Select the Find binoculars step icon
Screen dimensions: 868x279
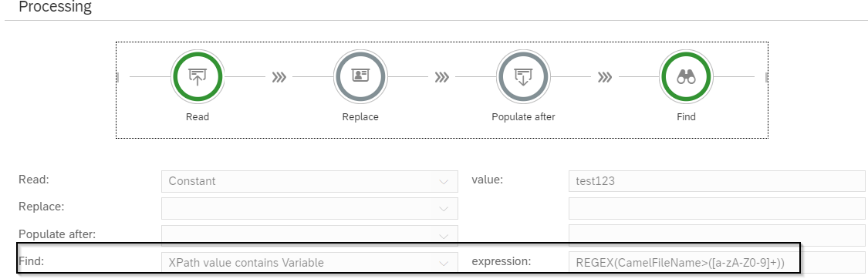click(x=687, y=77)
